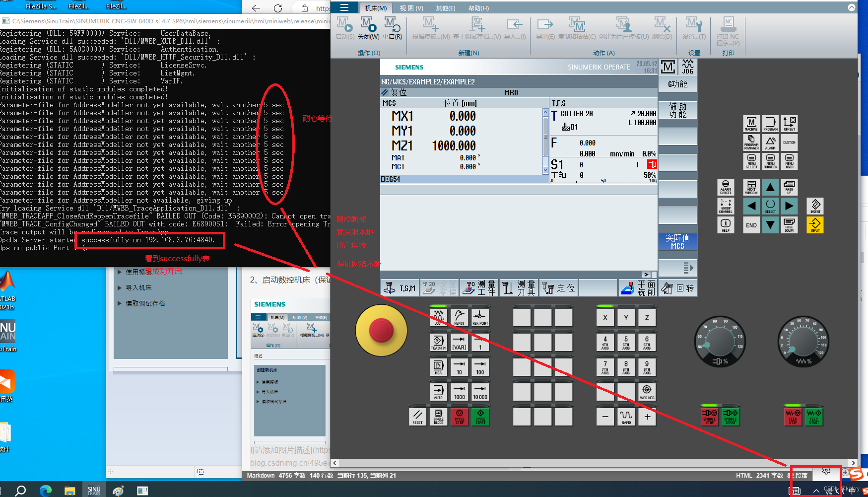Viewport: 868px width, 497px height.
Task: Click the 重启(R) restart toolbar icon
Action: point(392,28)
